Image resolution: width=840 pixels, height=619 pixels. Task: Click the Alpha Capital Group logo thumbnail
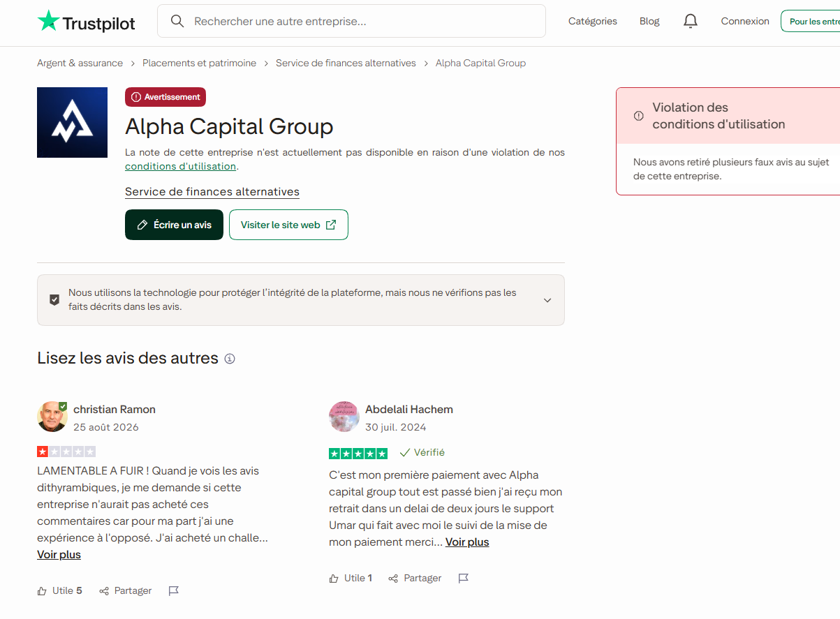point(72,122)
